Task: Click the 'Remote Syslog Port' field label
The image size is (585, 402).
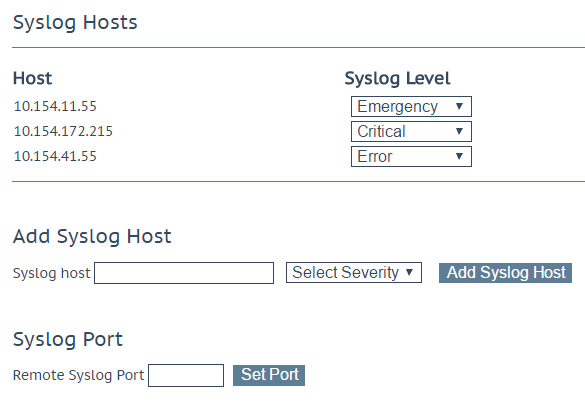Action: point(78,375)
